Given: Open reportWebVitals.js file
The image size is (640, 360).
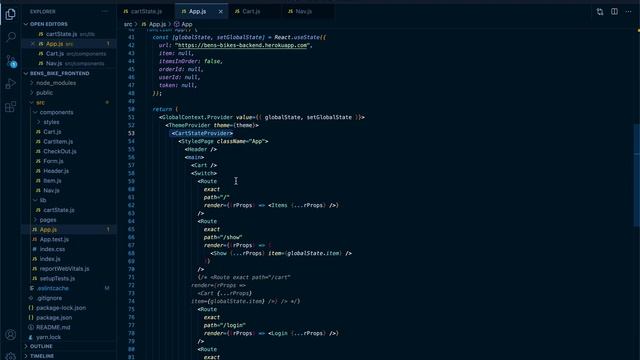Looking at the screenshot, I should click(x=64, y=269).
